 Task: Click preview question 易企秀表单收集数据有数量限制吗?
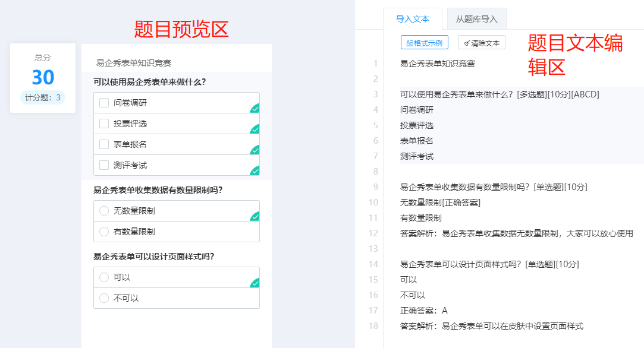coord(158,190)
